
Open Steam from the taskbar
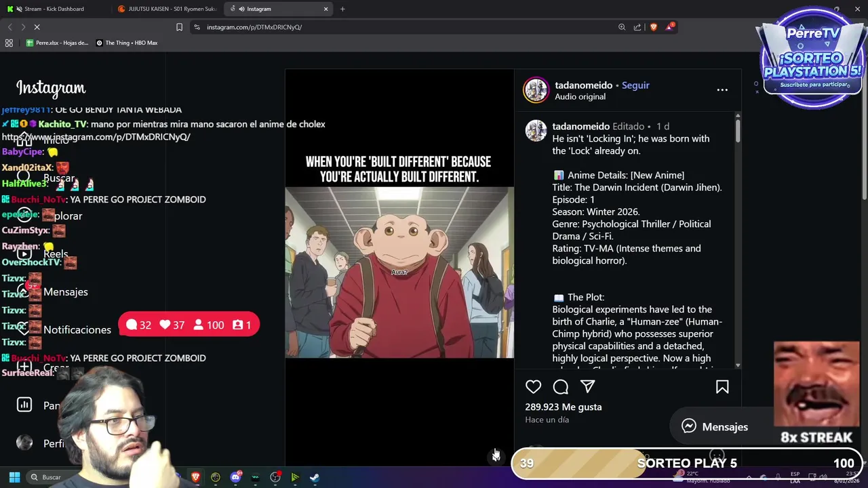coord(315,477)
